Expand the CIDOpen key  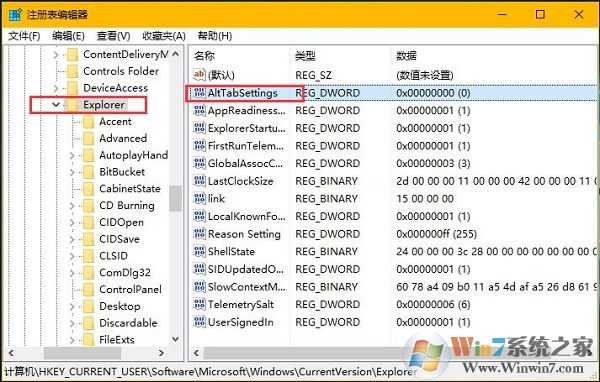click(72, 222)
